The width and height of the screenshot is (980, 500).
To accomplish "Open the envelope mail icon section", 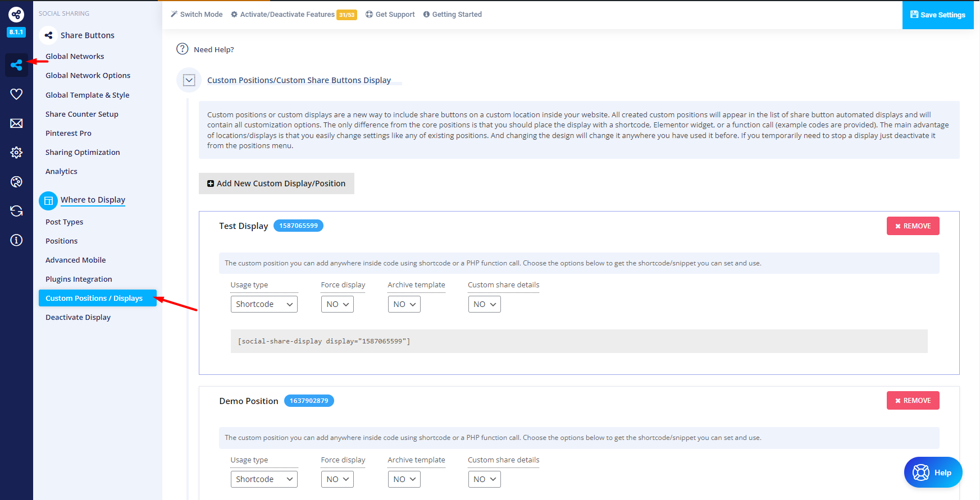I will (16, 123).
